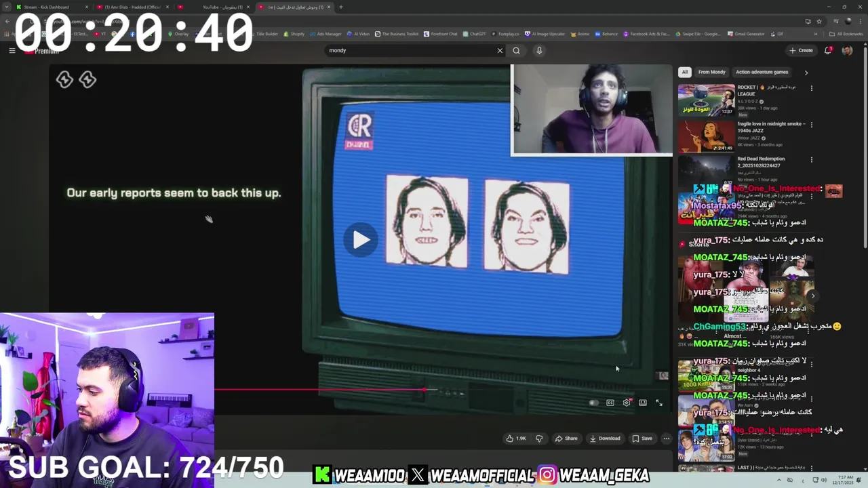Open 'Dyler Untold' video thumbnail with 17:02 duration

[706, 444]
